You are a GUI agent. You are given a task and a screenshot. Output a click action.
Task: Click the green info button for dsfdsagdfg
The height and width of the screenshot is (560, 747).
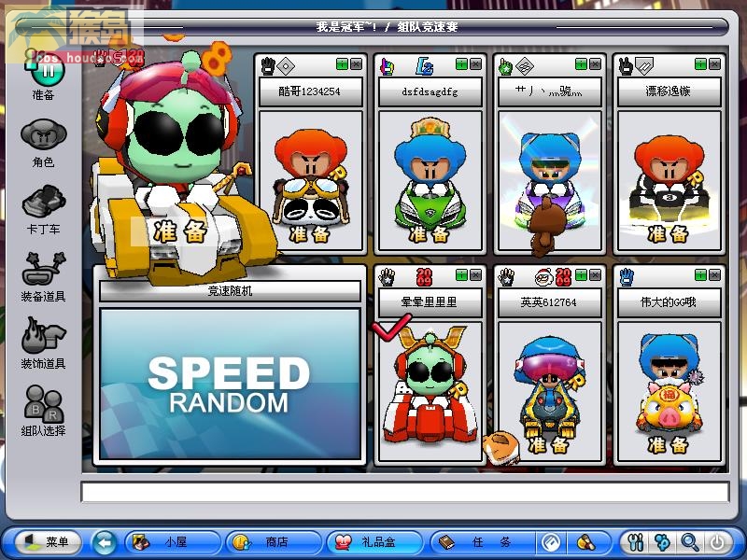(x=461, y=64)
